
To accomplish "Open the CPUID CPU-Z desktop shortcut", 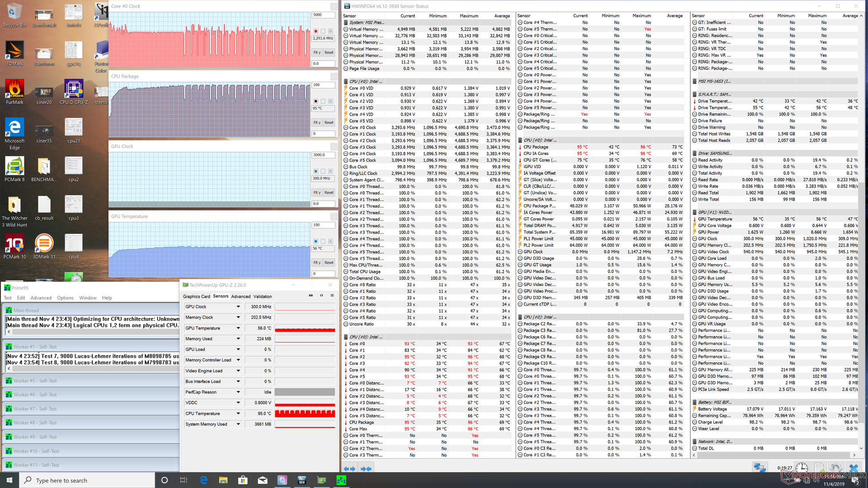I will (74, 92).
